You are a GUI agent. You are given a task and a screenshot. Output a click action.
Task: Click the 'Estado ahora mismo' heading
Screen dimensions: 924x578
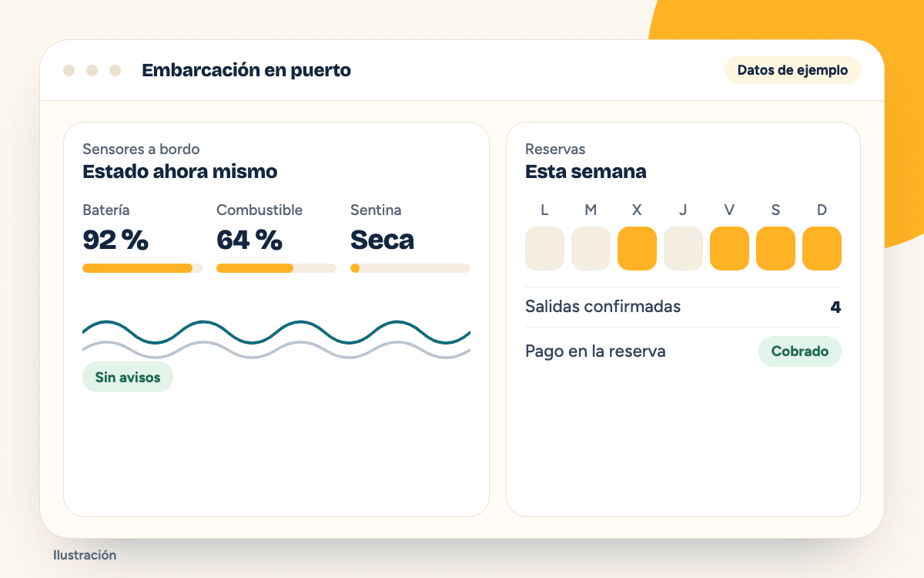tap(180, 171)
